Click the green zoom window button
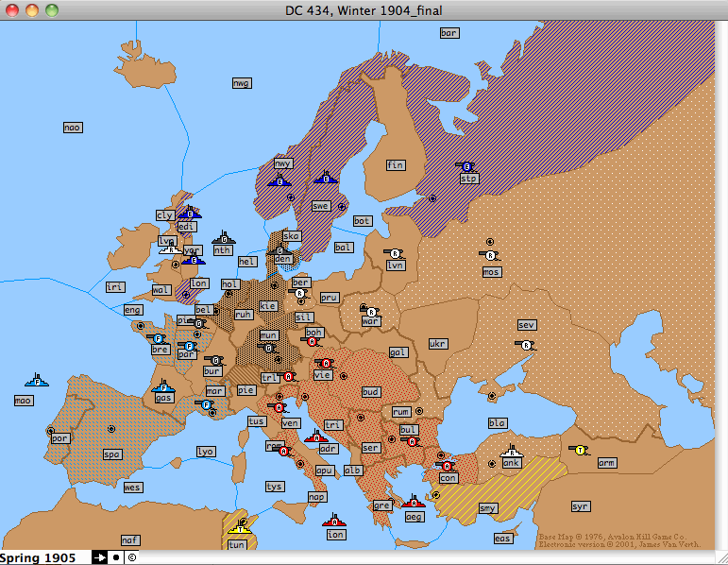This screenshot has height=565, width=728. point(52,9)
